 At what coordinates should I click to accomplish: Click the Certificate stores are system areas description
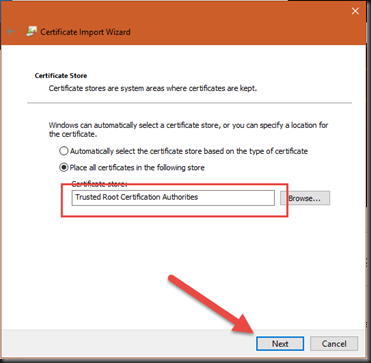click(153, 89)
